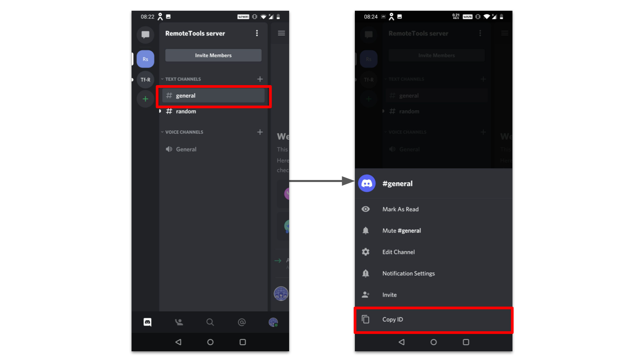Image resolution: width=644 pixels, height=362 pixels.
Task: Select the mentions @ icon
Action: [x=243, y=322]
